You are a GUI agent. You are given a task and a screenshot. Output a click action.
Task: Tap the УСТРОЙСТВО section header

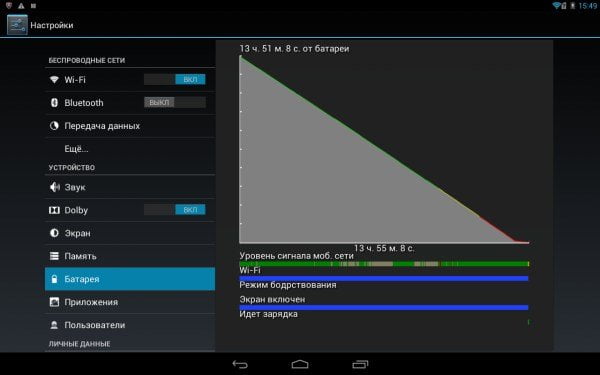tap(72, 168)
